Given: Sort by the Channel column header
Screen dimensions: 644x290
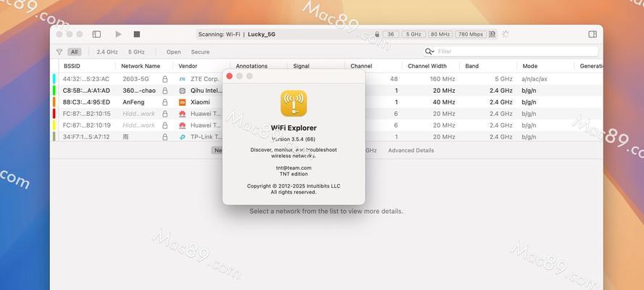Looking at the screenshot, I should point(361,66).
